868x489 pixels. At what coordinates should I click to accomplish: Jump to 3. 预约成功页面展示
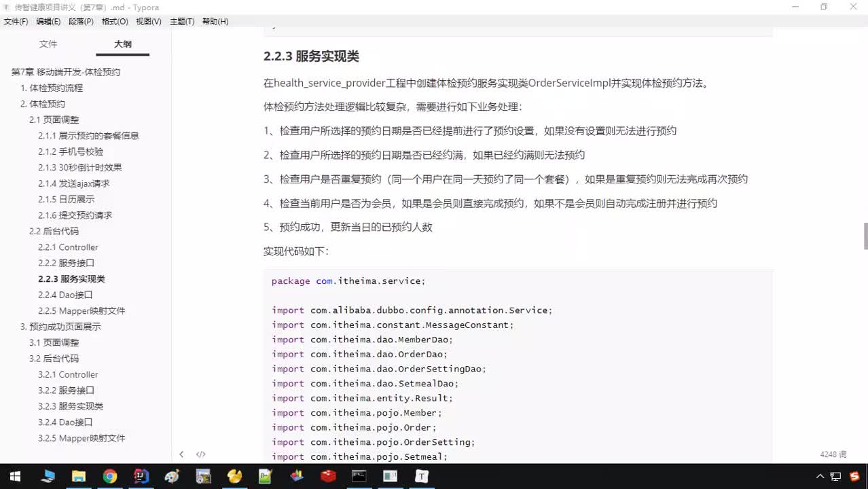point(60,327)
